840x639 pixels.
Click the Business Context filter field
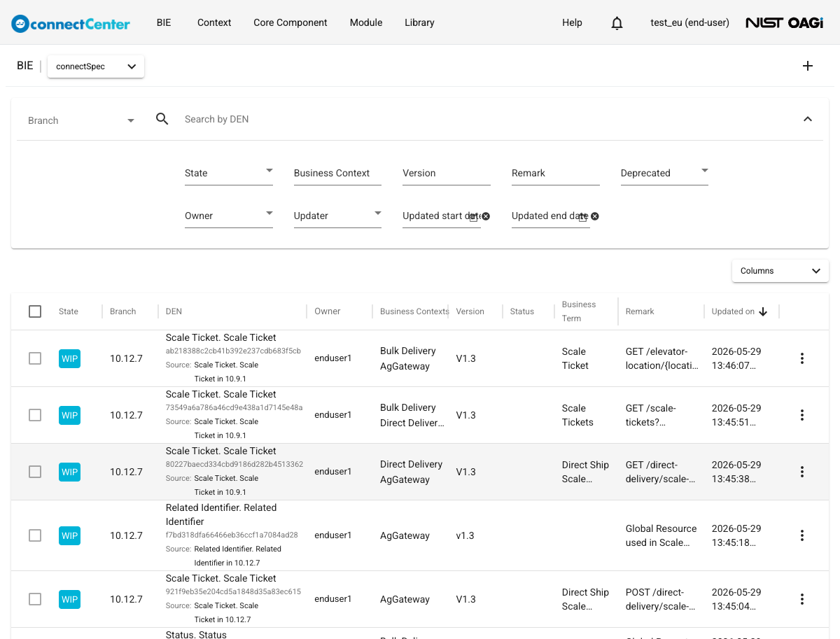(x=337, y=173)
